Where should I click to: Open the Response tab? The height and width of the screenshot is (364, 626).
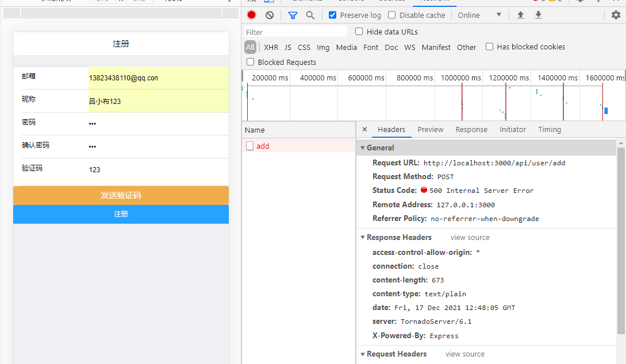pos(471,130)
